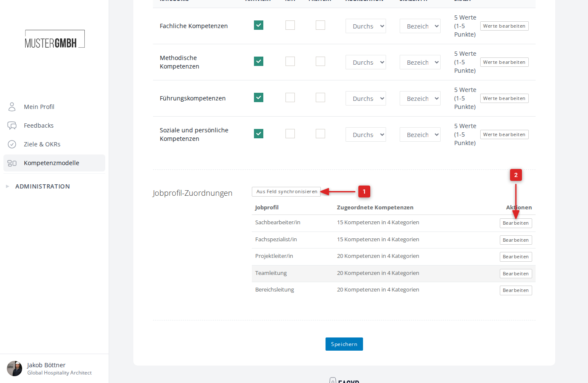Click Werte bearbeiten for Führungskompetenzen
588x383 pixels.
(x=504, y=98)
